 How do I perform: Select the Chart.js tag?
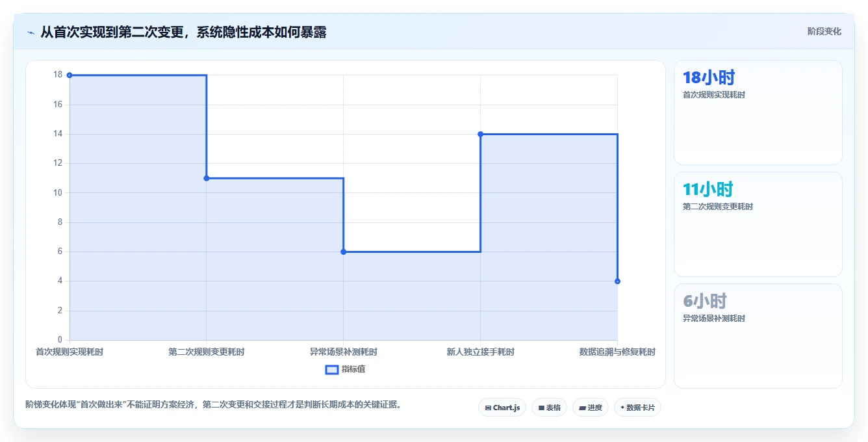tap(502, 408)
